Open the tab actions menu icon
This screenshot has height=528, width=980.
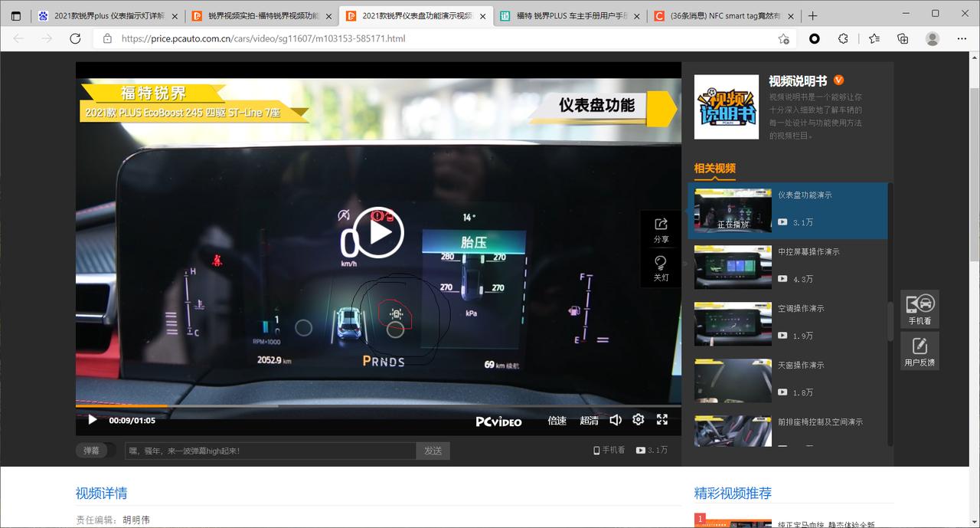click(15, 15)
